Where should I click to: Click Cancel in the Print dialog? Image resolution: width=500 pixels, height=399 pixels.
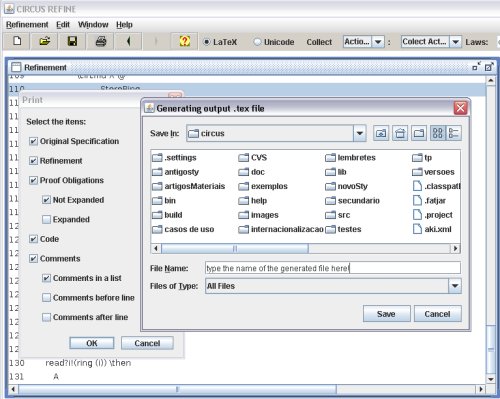147,343
